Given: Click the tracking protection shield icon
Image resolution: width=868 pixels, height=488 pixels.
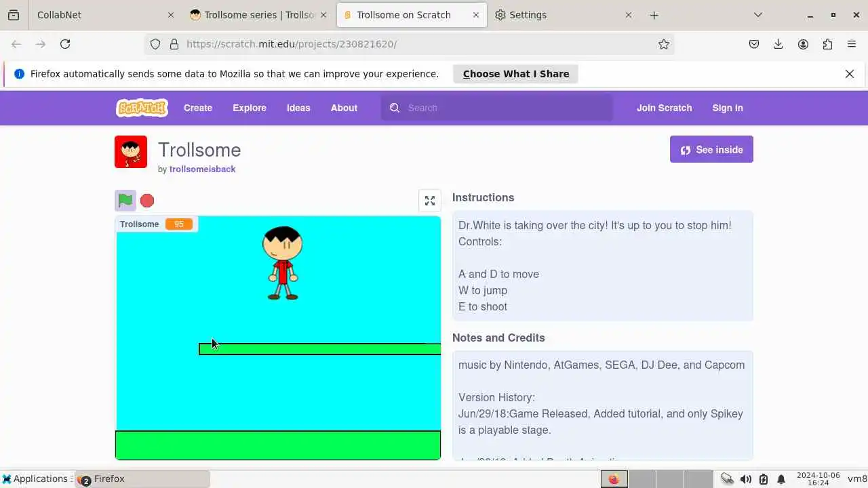Looking at the screenshot, I should (155, 44).
